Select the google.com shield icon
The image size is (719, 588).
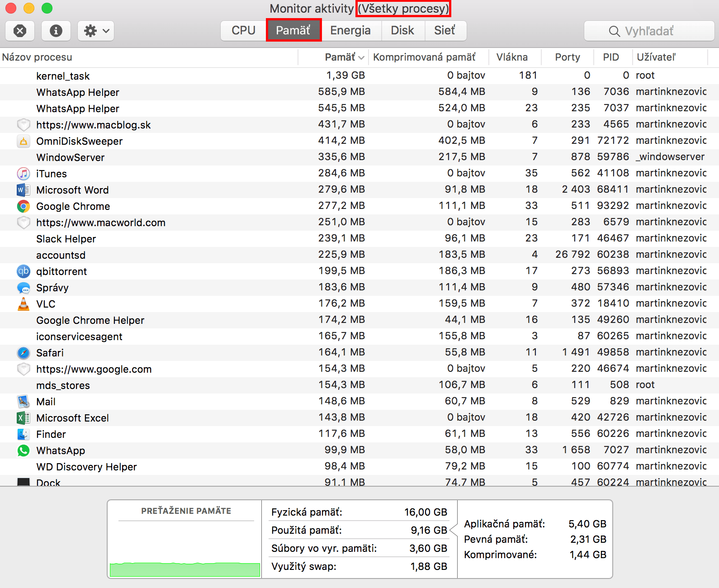pos(24,369)
